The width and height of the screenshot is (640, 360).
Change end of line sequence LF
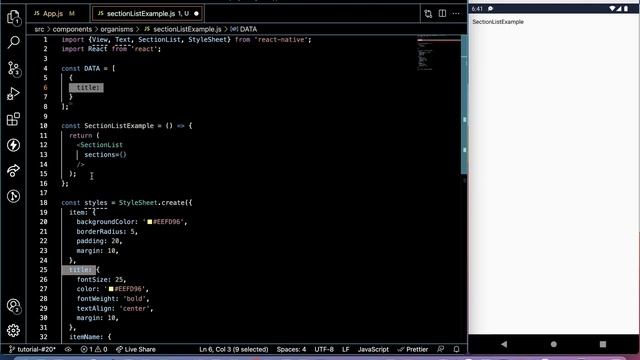click(x=345, y=349)
